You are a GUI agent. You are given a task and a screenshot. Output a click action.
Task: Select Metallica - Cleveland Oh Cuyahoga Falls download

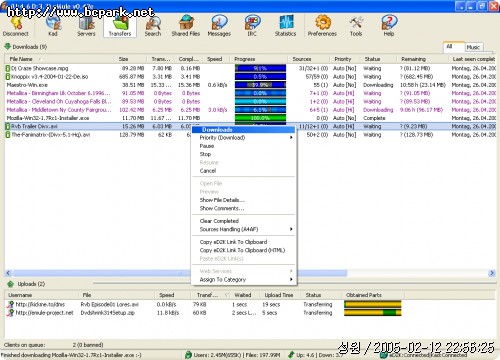coord(250,102)
